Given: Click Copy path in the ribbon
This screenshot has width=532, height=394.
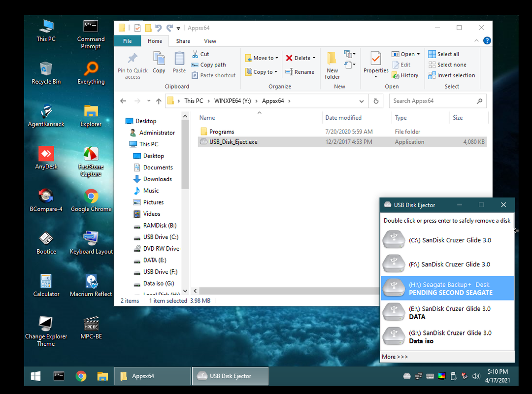Looking at the screenshot, I should [209, 65].
